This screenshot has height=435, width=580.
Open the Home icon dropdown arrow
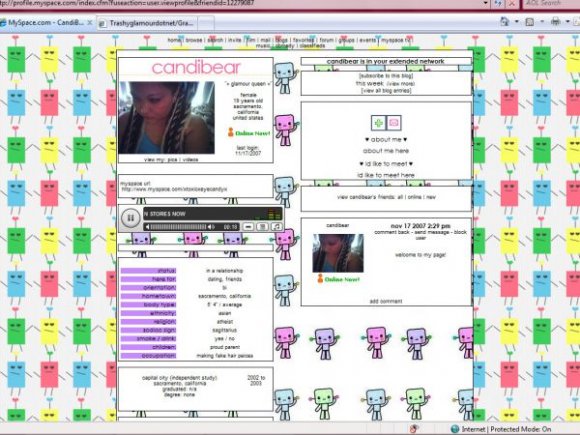517,21
